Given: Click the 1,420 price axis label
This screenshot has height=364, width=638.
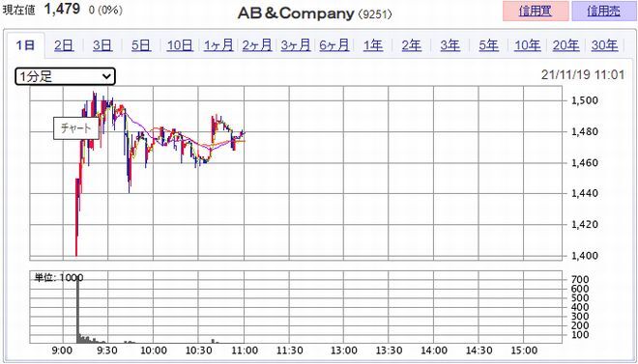Looking at the screenshot, I should 585,224.
